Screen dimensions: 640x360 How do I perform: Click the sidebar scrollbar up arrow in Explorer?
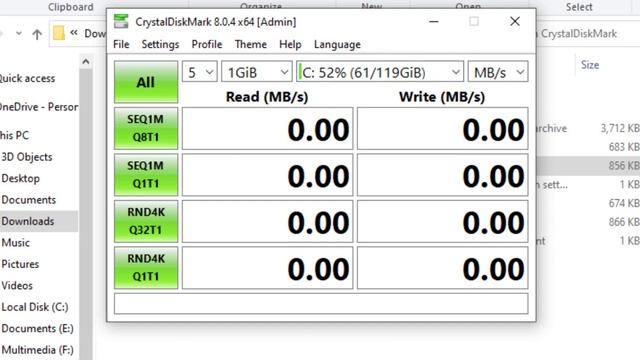pyautogui.click(x=86, y=62)
